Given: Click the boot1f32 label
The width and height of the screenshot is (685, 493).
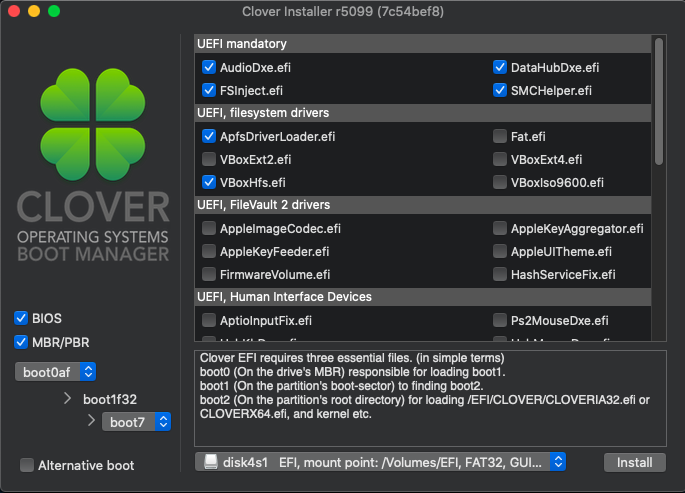Looking at the screenshot, I should pos(110,399).
